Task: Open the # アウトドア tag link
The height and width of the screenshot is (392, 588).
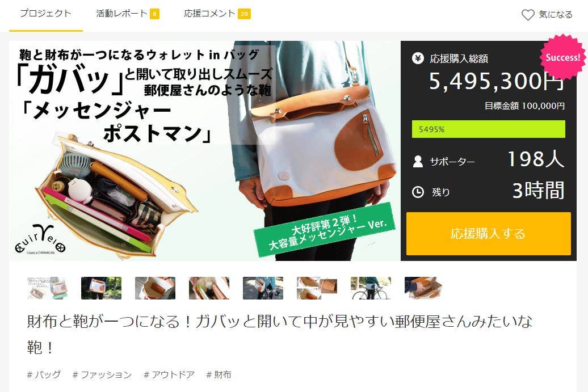Action: coord(169,374)
